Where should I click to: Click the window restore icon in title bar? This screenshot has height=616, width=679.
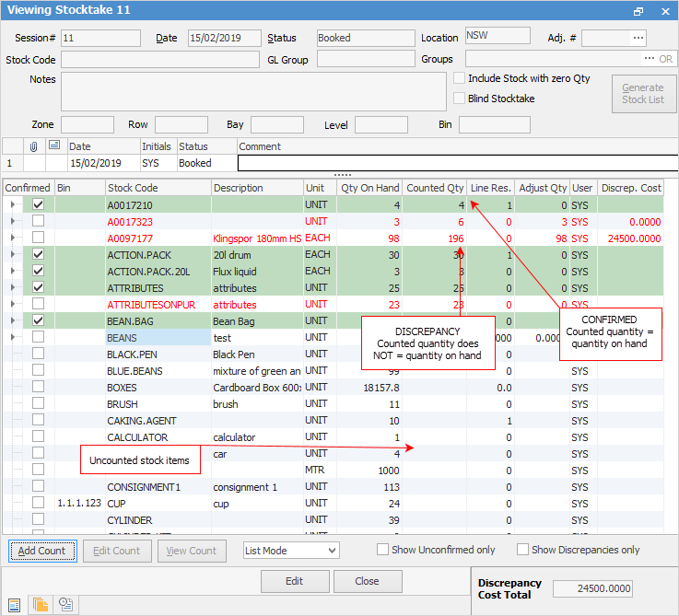[638, 11]
